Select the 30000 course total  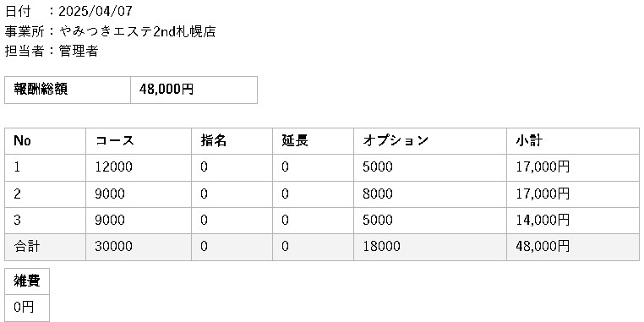click(114, 247)
